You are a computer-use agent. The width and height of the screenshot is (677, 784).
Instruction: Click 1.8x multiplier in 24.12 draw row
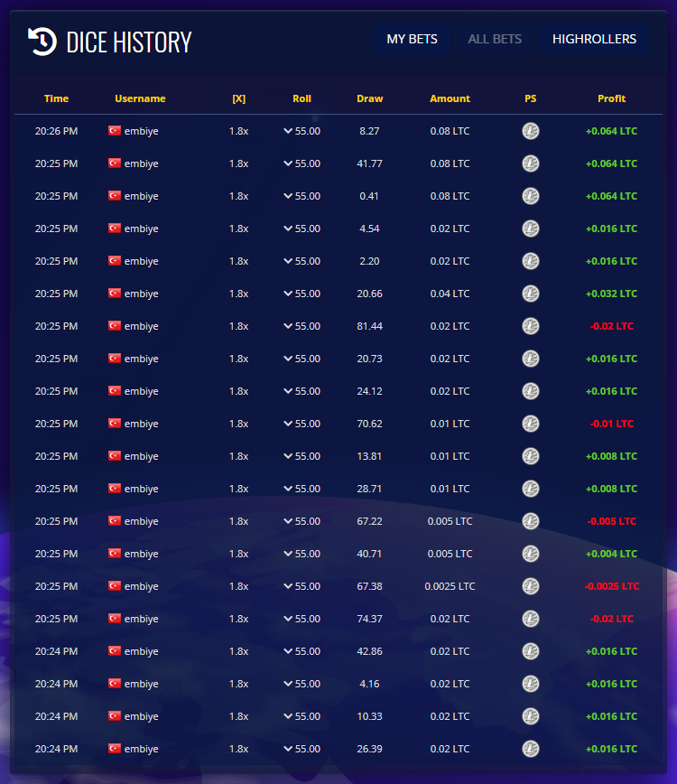point(239,391)
